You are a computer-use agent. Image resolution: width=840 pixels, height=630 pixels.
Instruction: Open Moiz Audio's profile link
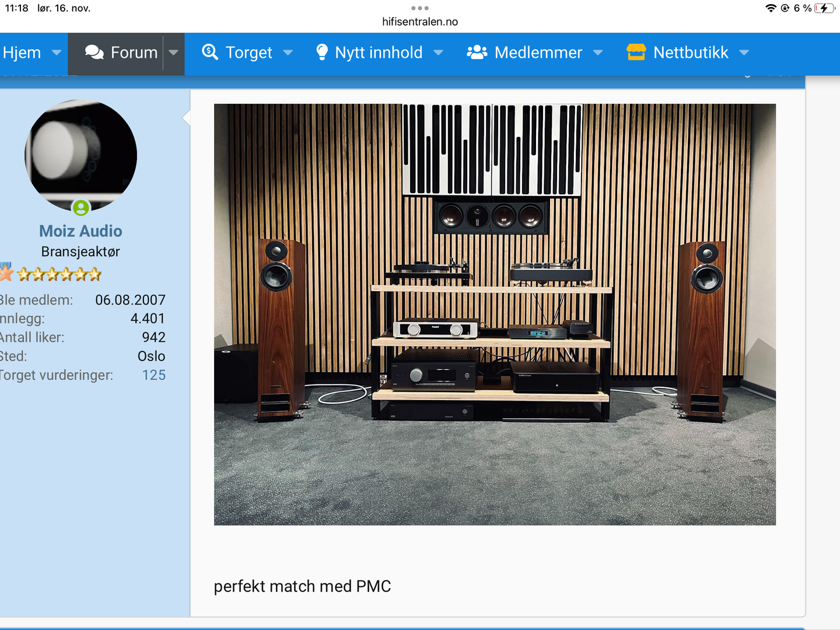tap(80, 231)
